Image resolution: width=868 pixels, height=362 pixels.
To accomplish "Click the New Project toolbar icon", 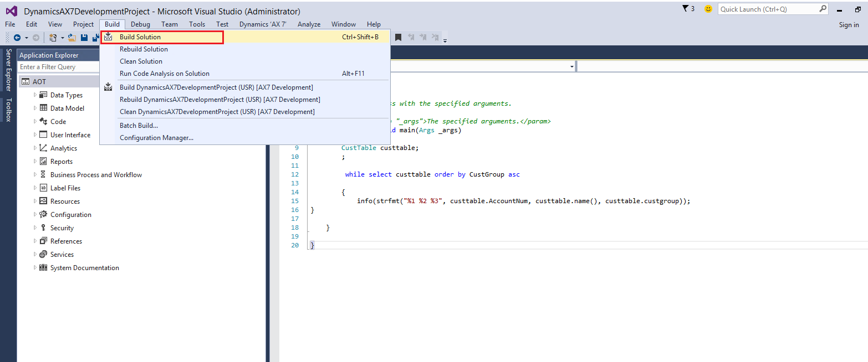I will pyautogui.click(x=53, y=38).
